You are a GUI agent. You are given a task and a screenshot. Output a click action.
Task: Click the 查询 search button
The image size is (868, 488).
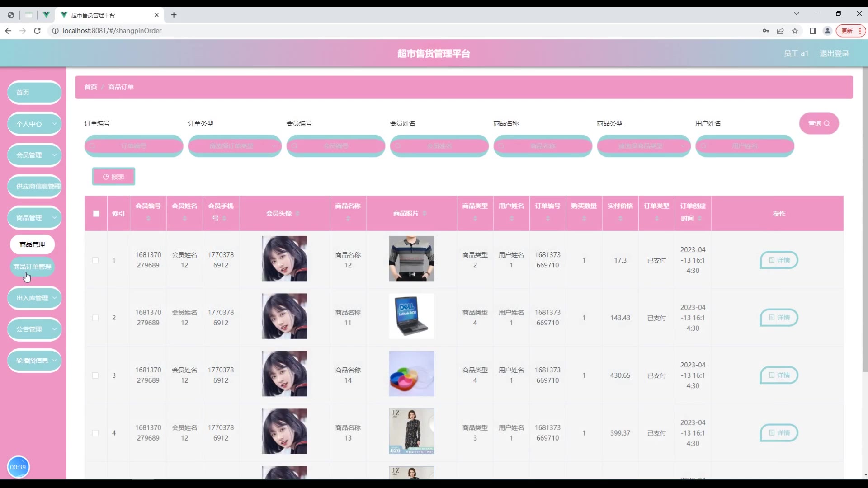click(x=819, y=123)
